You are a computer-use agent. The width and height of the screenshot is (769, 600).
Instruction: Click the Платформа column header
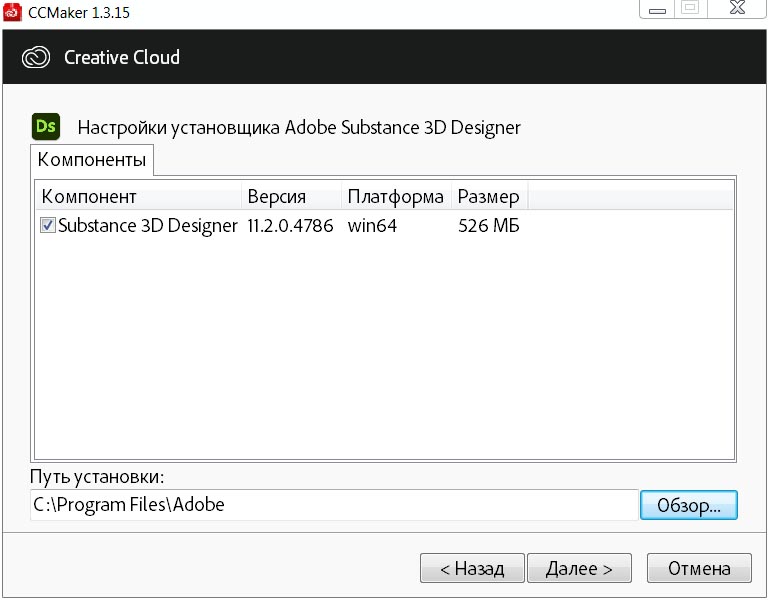(396, 196)
